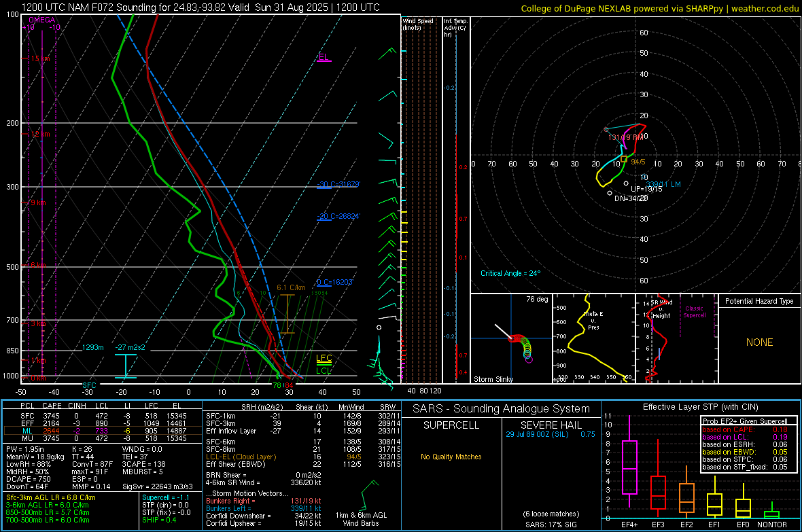Select the 131/19 RM hodograph label
The height and width of the screenshot is (532, 802).
(625, 137)
